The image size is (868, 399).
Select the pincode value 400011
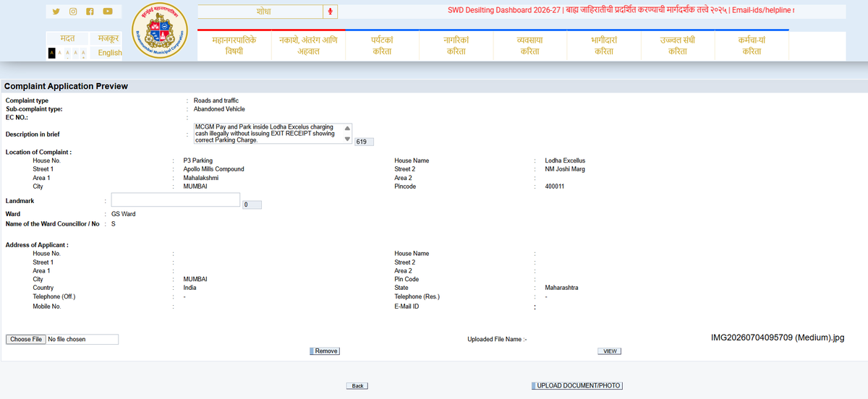click(x=555, y=186)
